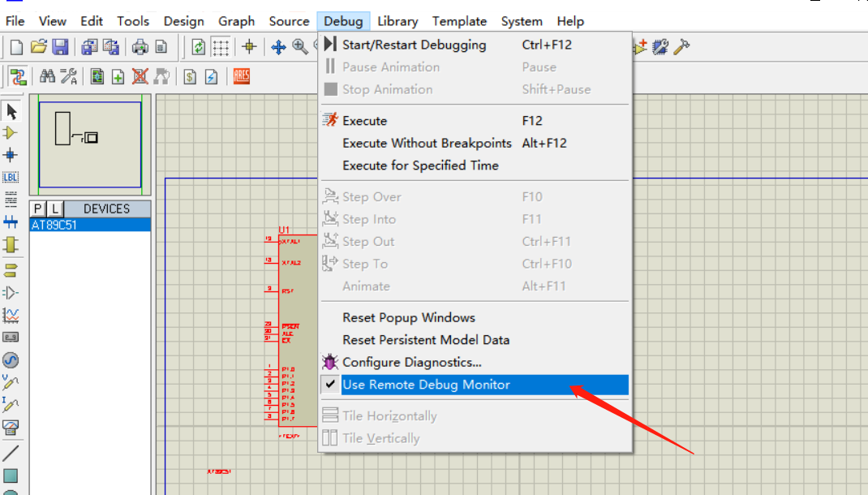Image resolution: width=868 pixels, height=495 pixels.
Task: Select Execute Without Breakpoints
Action: (475, 143)
